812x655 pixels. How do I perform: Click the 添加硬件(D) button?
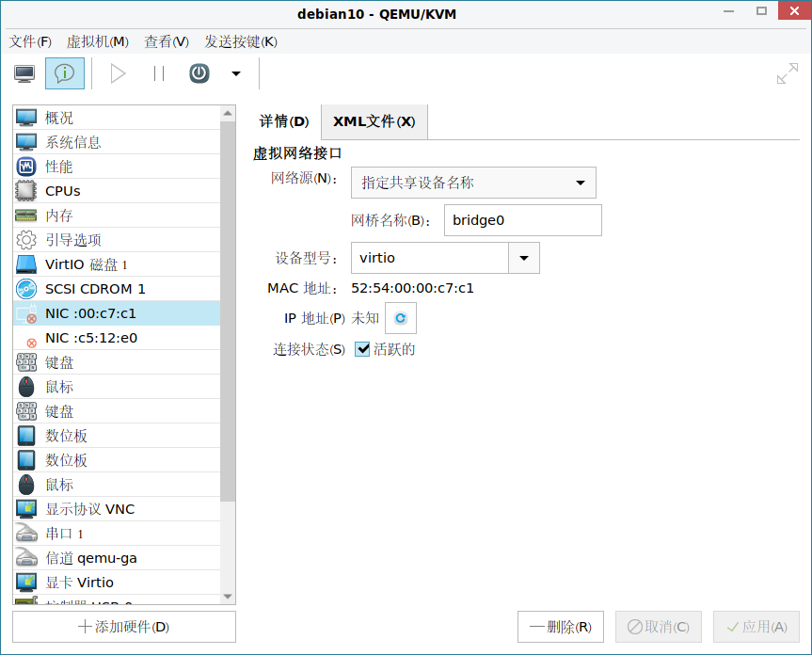coord(124,627)
